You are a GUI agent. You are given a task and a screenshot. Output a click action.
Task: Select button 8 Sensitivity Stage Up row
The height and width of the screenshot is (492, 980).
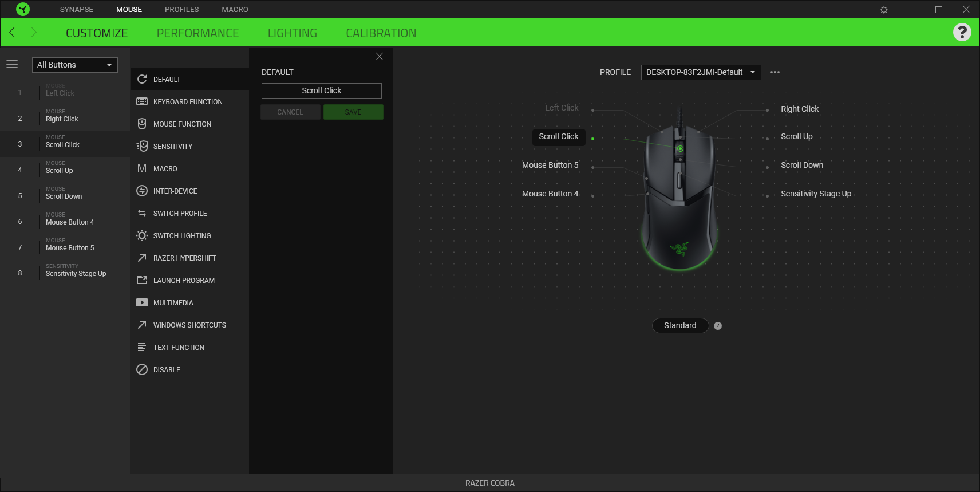(x=65, y=273)
